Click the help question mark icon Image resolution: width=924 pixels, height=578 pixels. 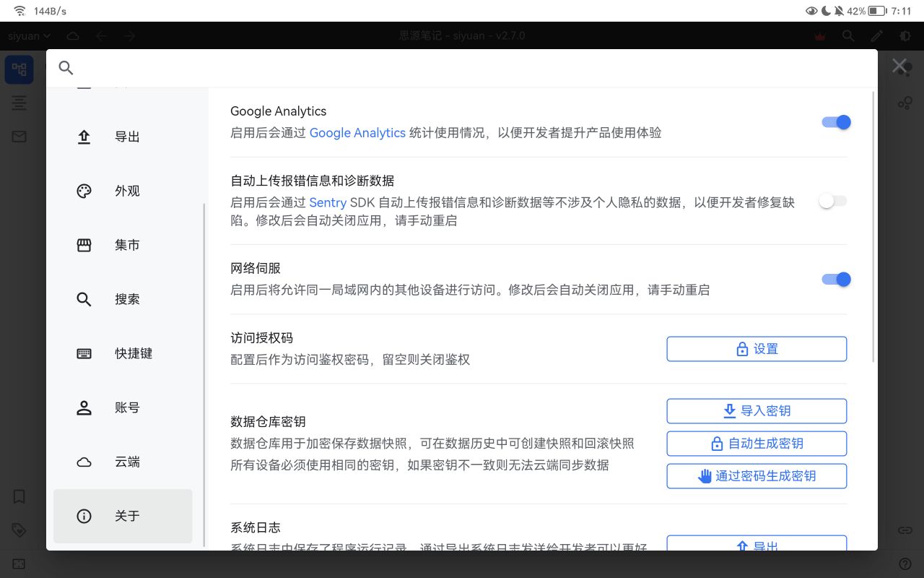point(905,564)
